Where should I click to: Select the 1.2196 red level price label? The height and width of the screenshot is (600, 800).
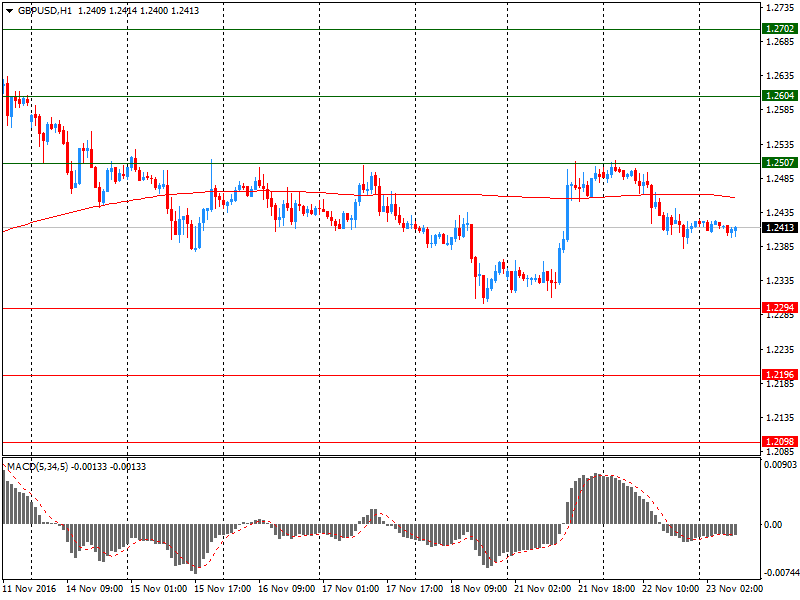[x=780, y=375]
